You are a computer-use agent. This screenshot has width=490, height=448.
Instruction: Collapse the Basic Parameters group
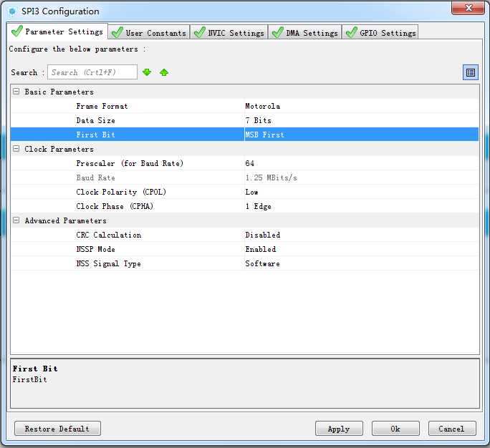(x=16, y=92)
